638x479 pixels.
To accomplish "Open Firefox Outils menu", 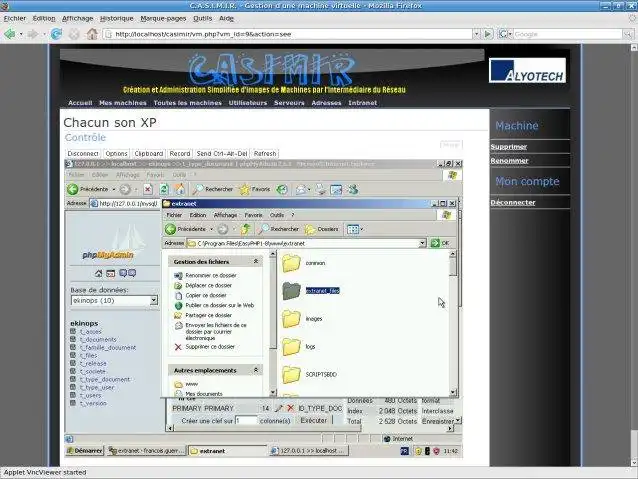I will (202, 18).
